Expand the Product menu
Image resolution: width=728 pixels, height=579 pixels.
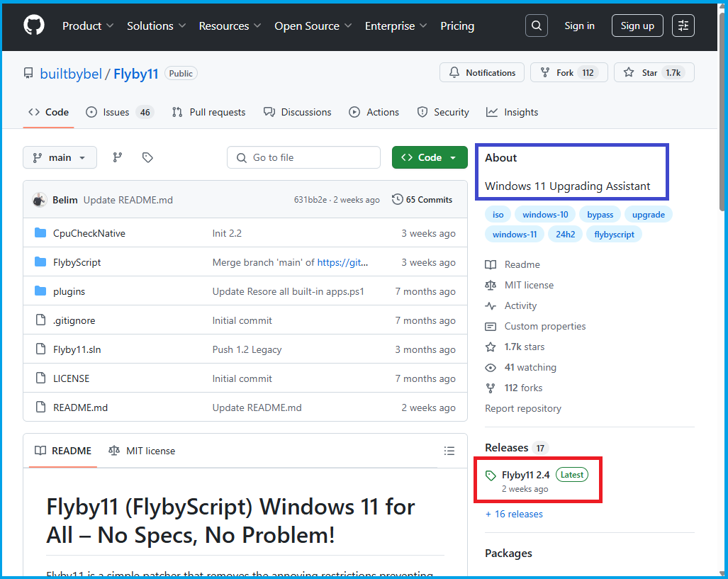point(88,26)
